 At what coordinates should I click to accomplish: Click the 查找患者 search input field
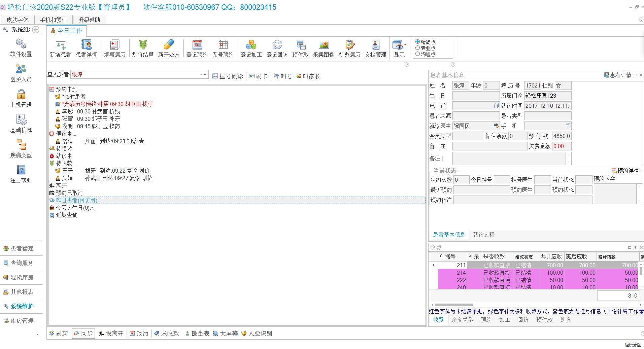coord(135,74)
